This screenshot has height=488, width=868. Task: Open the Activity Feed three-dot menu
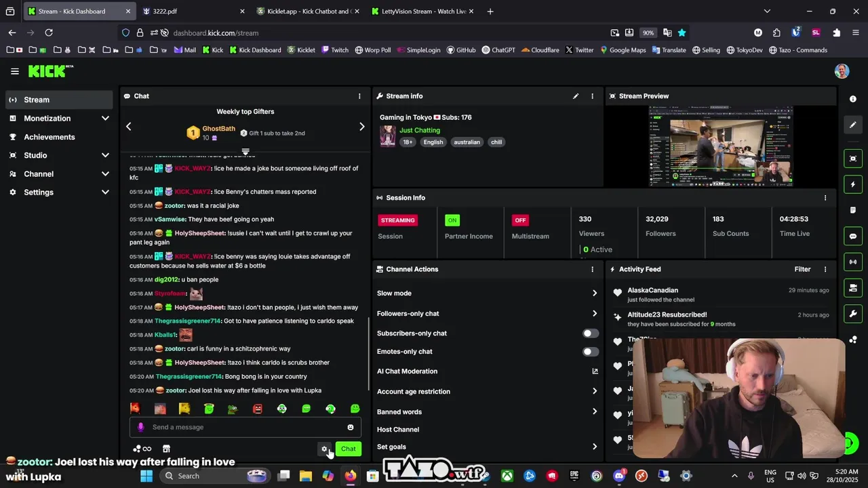coord(825,269)
